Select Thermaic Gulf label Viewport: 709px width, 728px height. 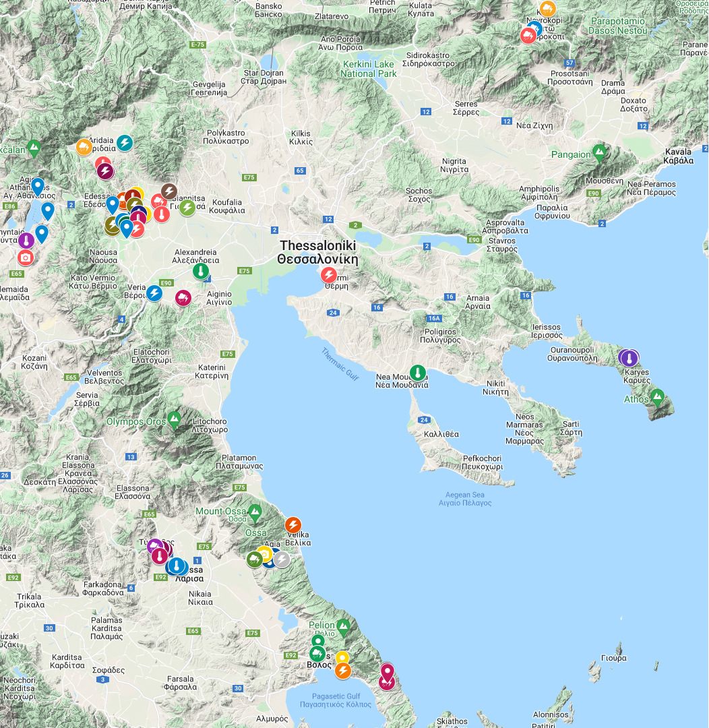click(340, 365)
